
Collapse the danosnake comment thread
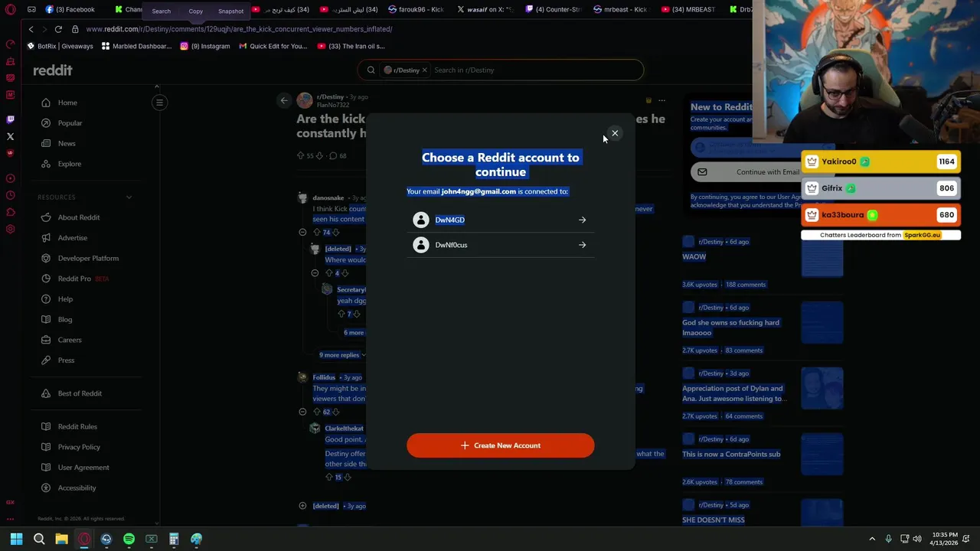(x=302, y=232)
